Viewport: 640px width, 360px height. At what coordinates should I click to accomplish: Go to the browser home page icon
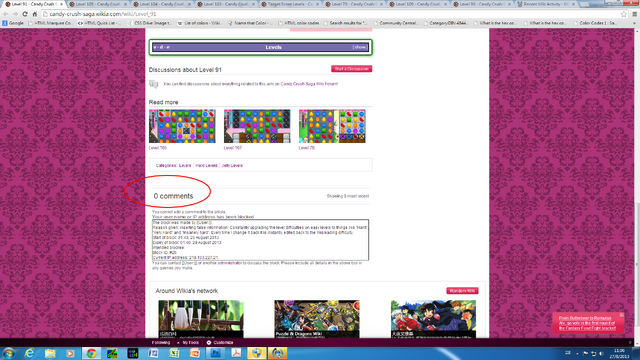click(35, 14)
